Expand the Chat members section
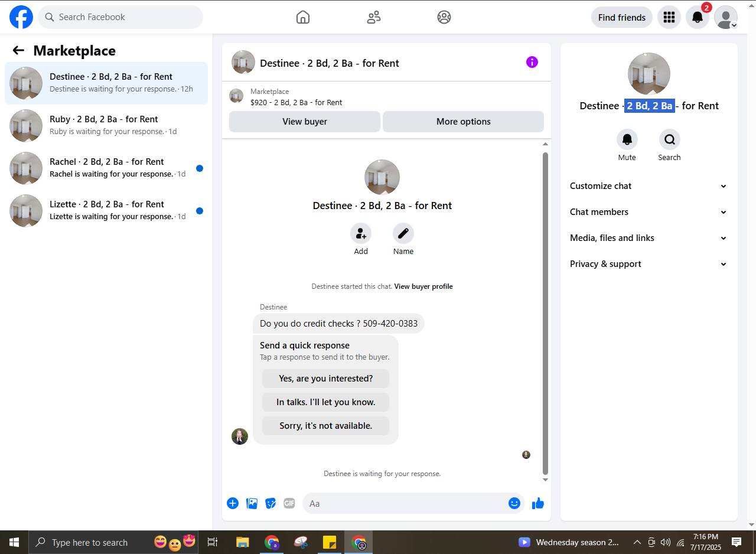756x554 pixels. 649,212
